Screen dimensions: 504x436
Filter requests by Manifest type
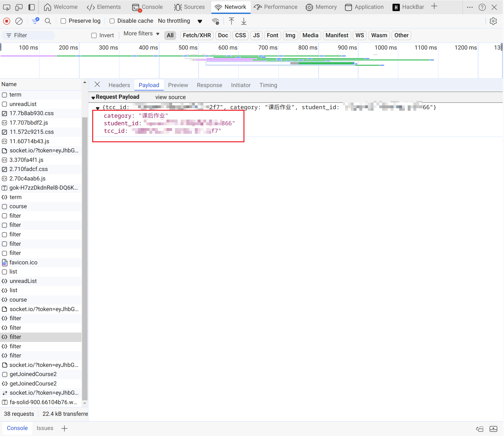[x=337, y=35]
